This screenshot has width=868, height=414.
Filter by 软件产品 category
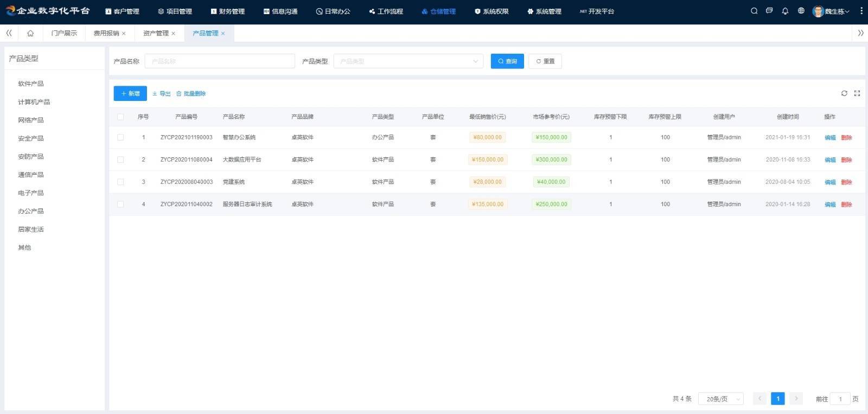pos(31,84)
